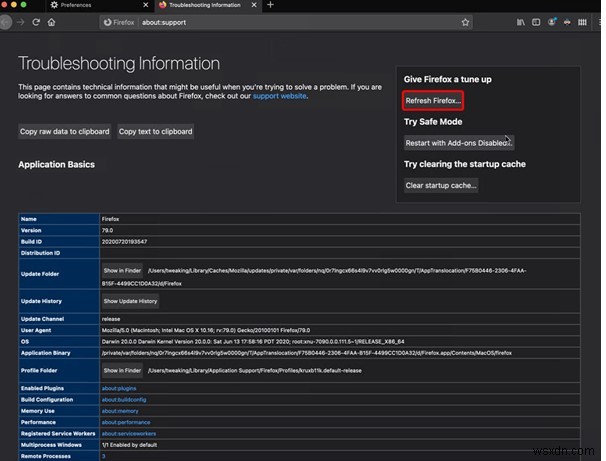Click the Refresh Firefox button

pos(432,101)
